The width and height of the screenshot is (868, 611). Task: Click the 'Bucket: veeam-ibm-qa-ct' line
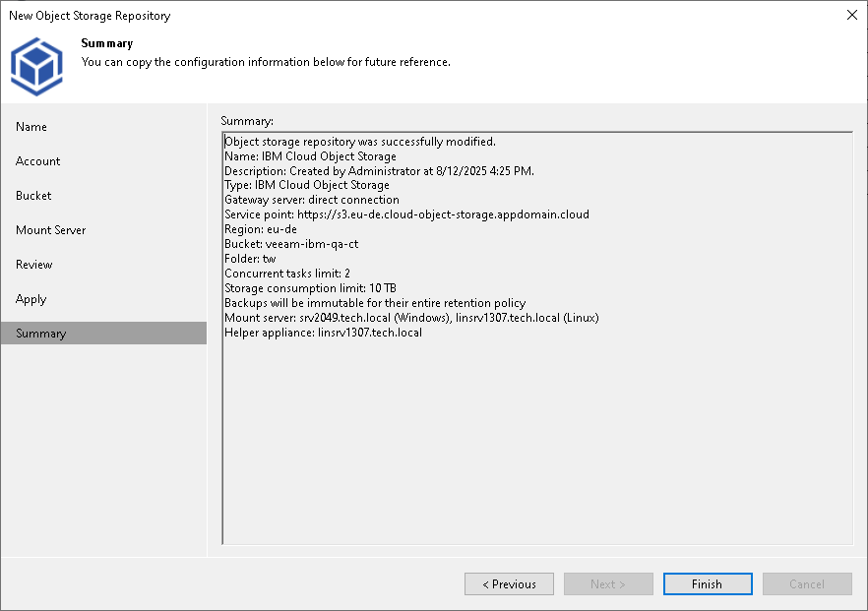[x=291, y=244]
